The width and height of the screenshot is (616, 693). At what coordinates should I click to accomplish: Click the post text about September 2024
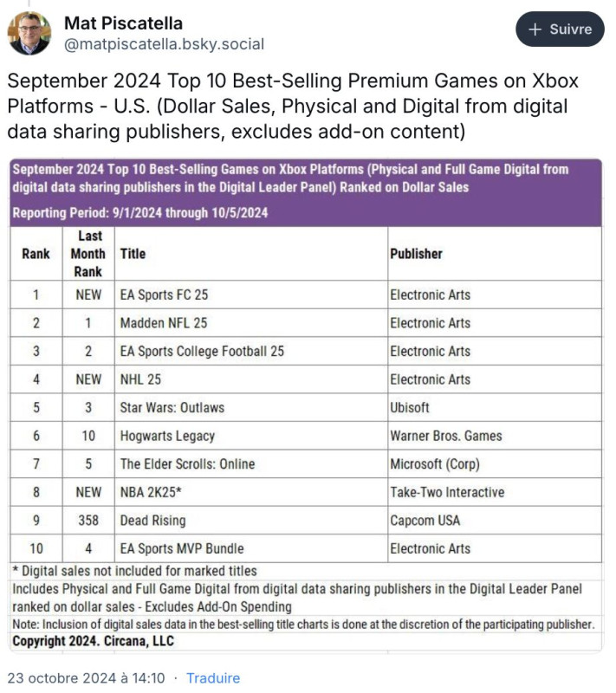point(294,106)
